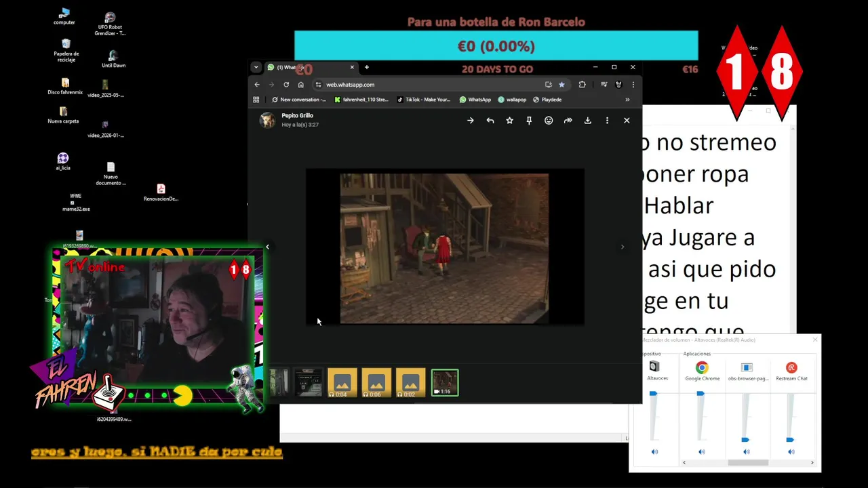
Task: Open the Playdede bookmark
Action: pyautogui.click(x=547, y=100)
